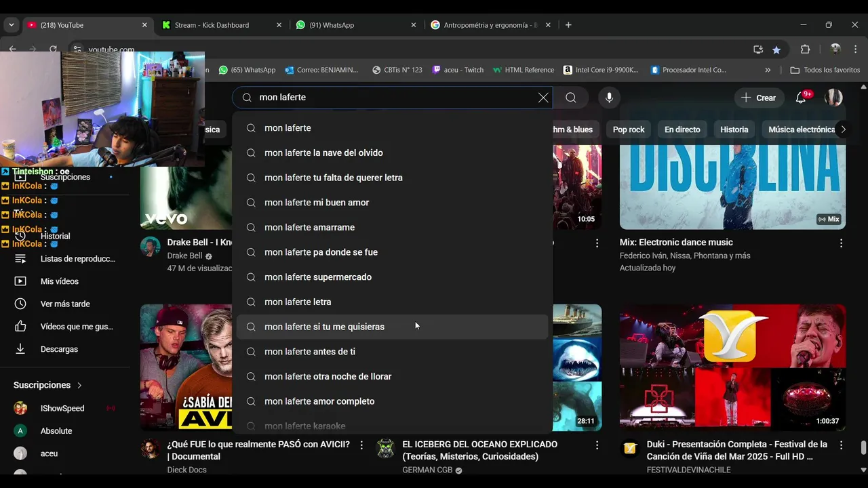
Task: Select suggestion 'mon laferte pa donde se fue'
Action: click(x=391, y=252)
